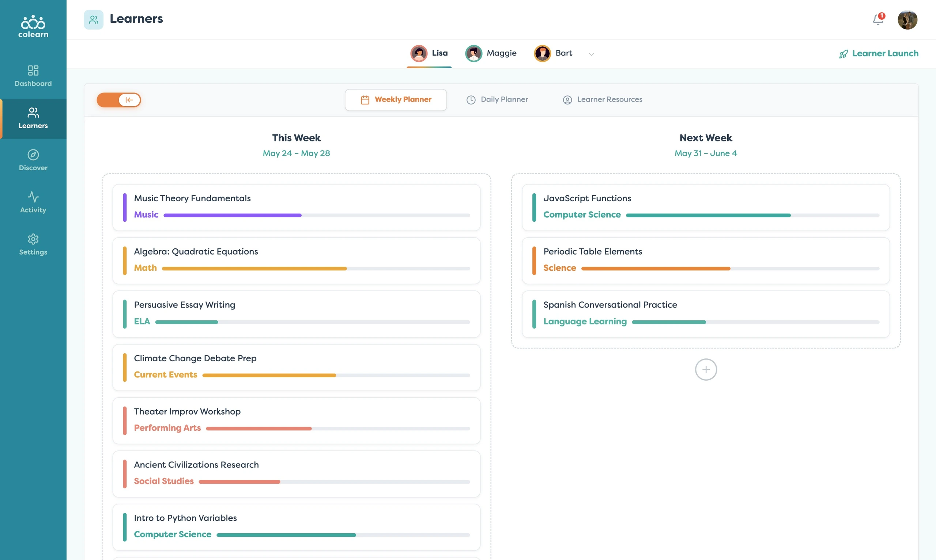Screen dimensions: 936x560
Task: Click the Music Theory Fundamentals progress bar
Action: click(316, 216)
